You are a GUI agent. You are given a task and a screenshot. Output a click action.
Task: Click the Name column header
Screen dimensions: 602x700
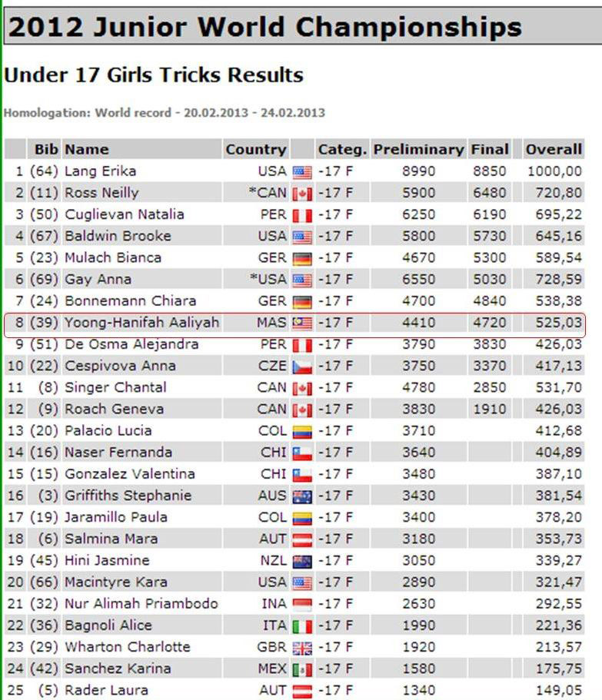coord(87,149)
